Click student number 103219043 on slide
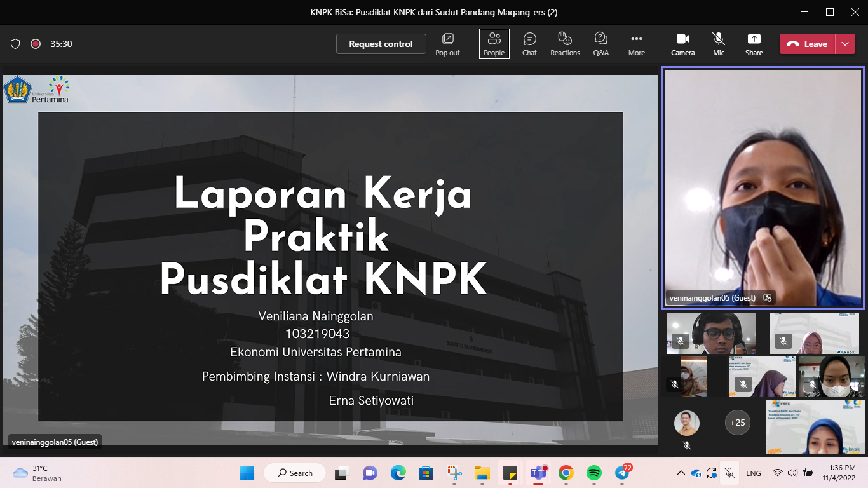The height and width of the screenshot is (488, 868). pos(317,334)
